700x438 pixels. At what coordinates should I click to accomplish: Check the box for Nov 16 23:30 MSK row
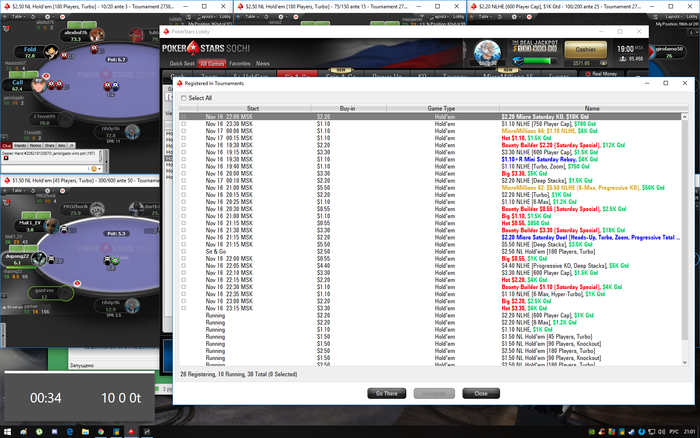(x=183, y=124)
